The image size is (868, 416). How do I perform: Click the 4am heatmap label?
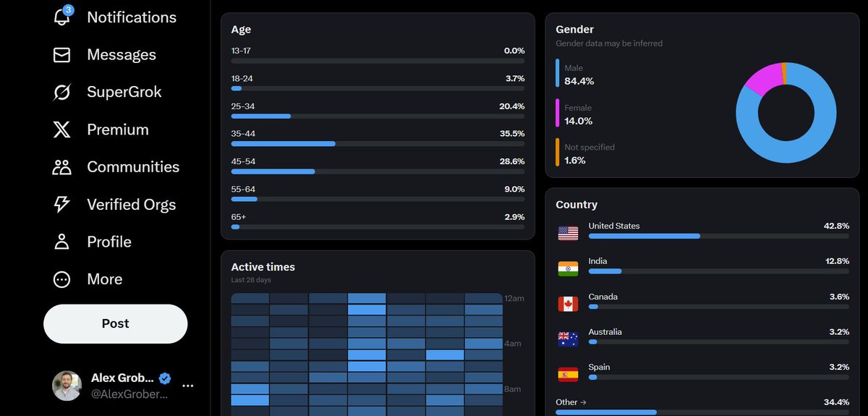[x=513, y=344]
